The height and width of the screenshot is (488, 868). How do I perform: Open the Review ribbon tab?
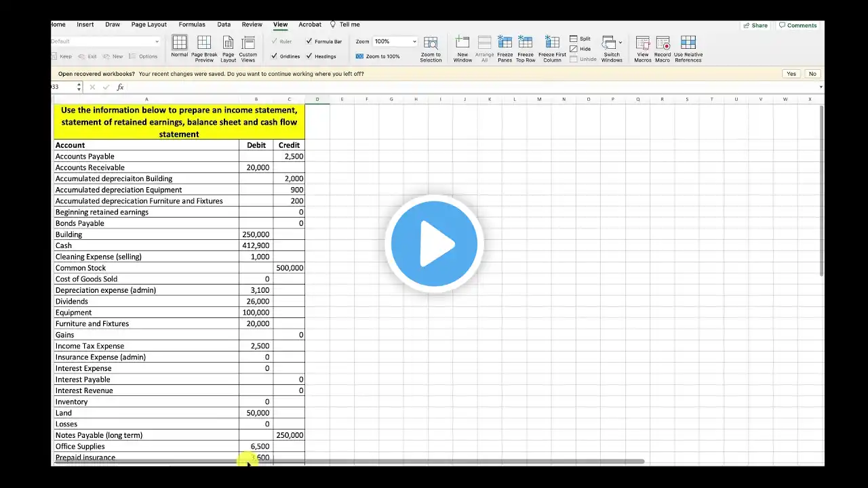point(252,24)
